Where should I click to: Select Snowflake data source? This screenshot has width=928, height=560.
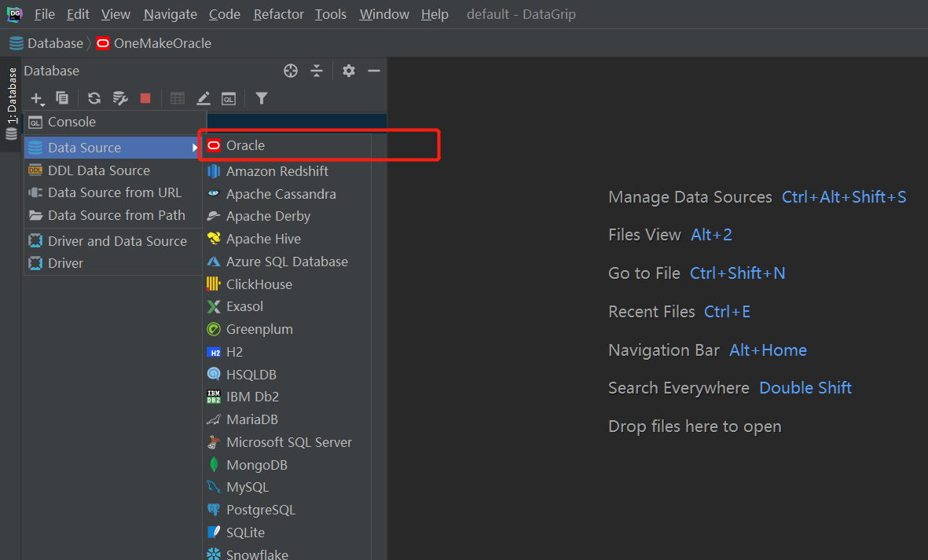[x=287, y=554]
